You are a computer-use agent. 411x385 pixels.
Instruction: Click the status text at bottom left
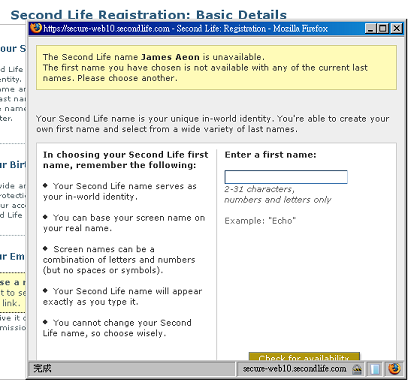pyautogui.click(x=42, y=368)
